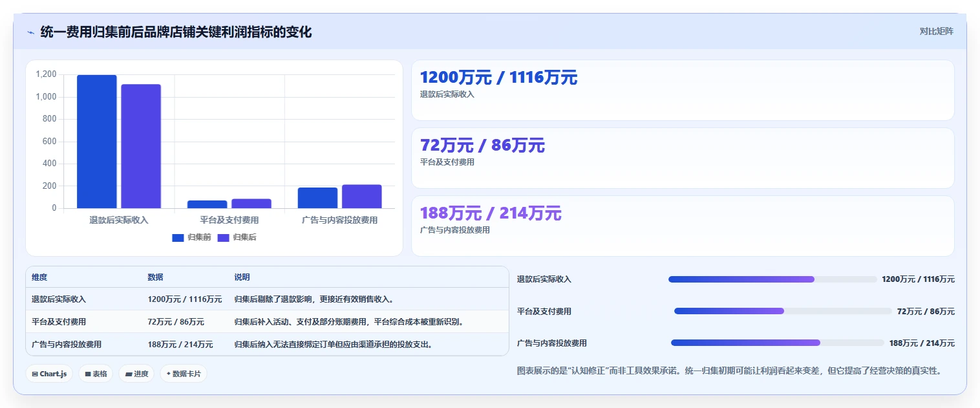
Task: Click the 归集后 bar for 退款后实际收入
Action: (x=141, y=146)
